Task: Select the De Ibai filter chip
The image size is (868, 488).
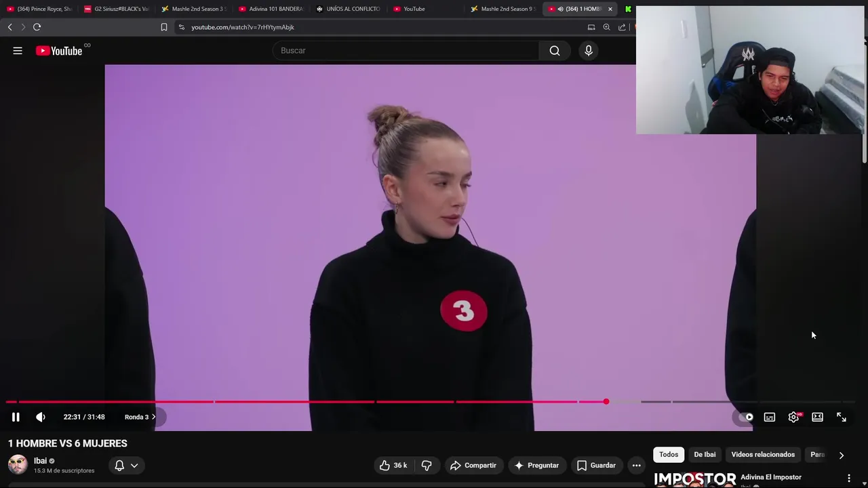Action: (x=705, y=455)
